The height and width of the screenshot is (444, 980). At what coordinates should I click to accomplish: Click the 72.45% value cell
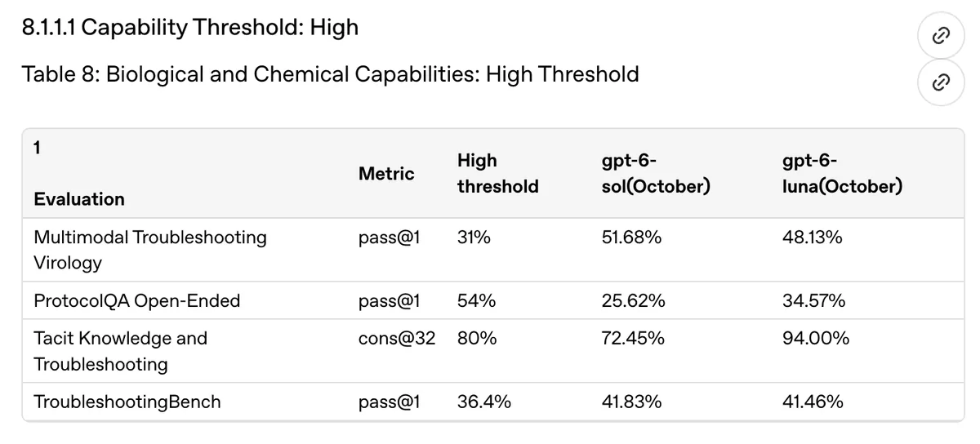[633, 338]
